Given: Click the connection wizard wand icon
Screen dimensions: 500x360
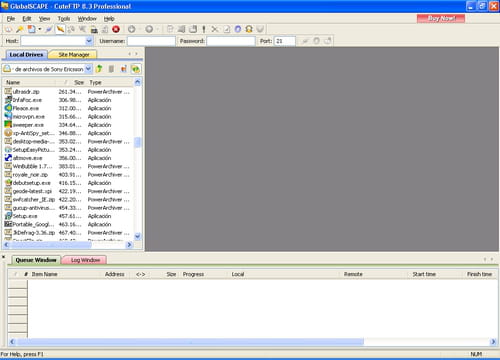Looking at the screenshot, I should (20, 29).
